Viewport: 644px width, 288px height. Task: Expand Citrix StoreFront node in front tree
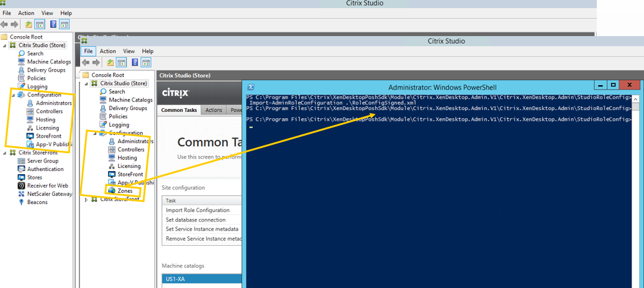86,199
